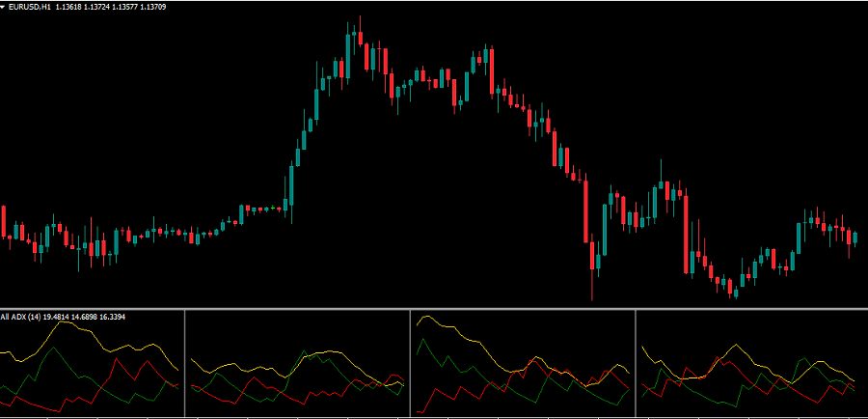This screenshot has width=868, height=419.
Task: Click green line peak in first ADX panel
Action: [x=58, y=348]
